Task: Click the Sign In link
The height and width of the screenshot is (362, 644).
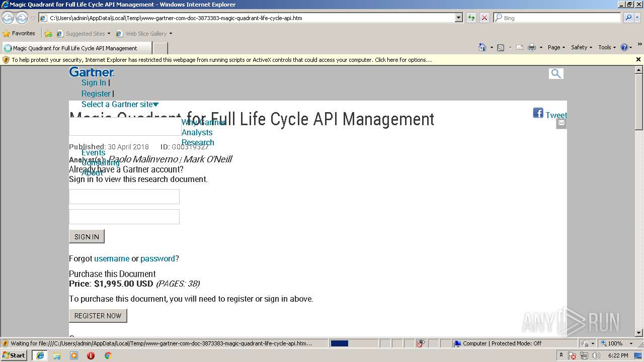Action: [x=94, y=83]
